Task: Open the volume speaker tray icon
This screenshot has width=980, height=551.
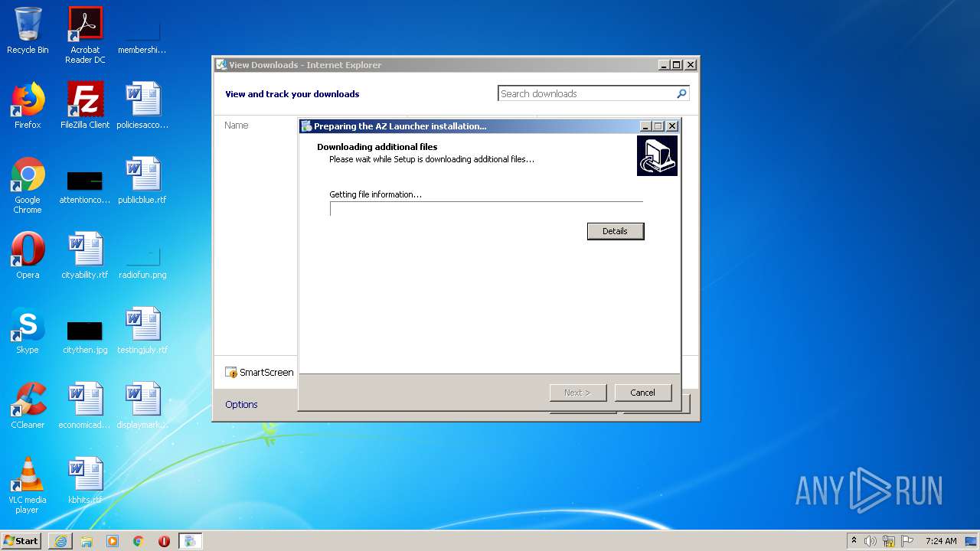Action: coord(871,541)
